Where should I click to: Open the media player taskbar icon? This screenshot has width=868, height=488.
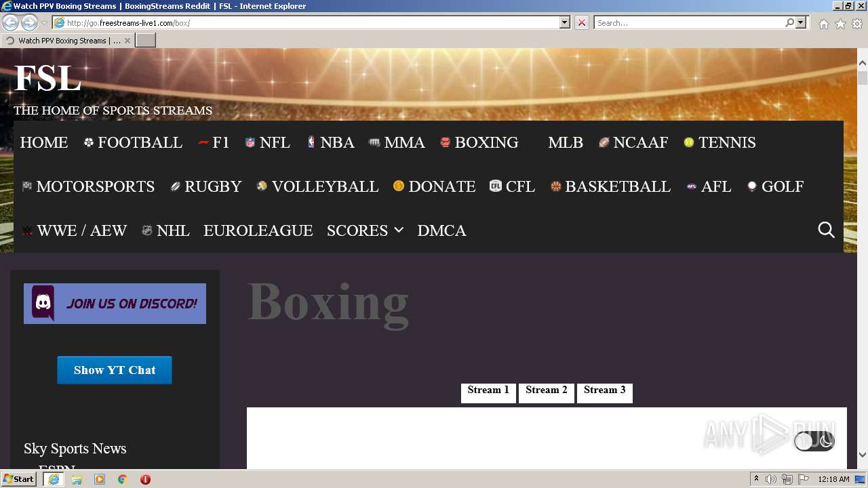pos(100,479)
